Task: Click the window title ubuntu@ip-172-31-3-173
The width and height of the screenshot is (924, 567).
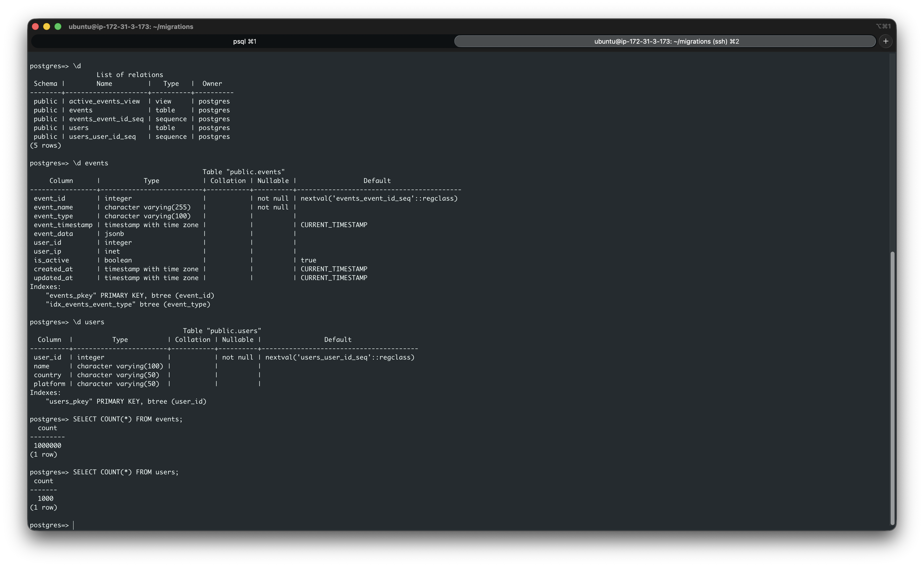Action: tap(131, 27)
